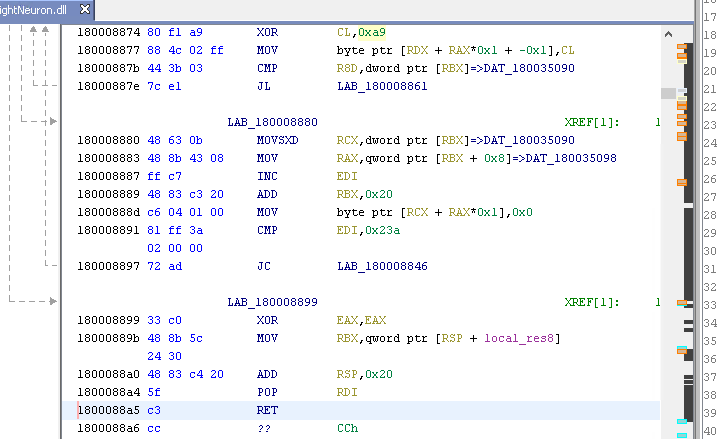The height and width of the screenshot is (439, 717).
Task: Click the scroll up arrow in listing
Action: coord(668,34)
